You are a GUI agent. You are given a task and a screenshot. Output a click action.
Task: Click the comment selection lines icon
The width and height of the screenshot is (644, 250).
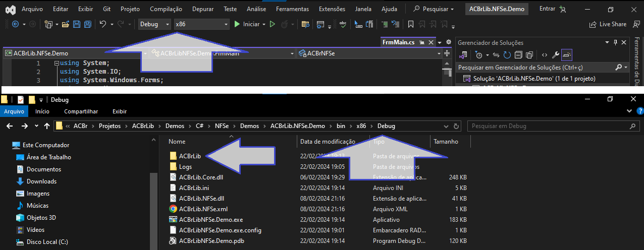385,24
